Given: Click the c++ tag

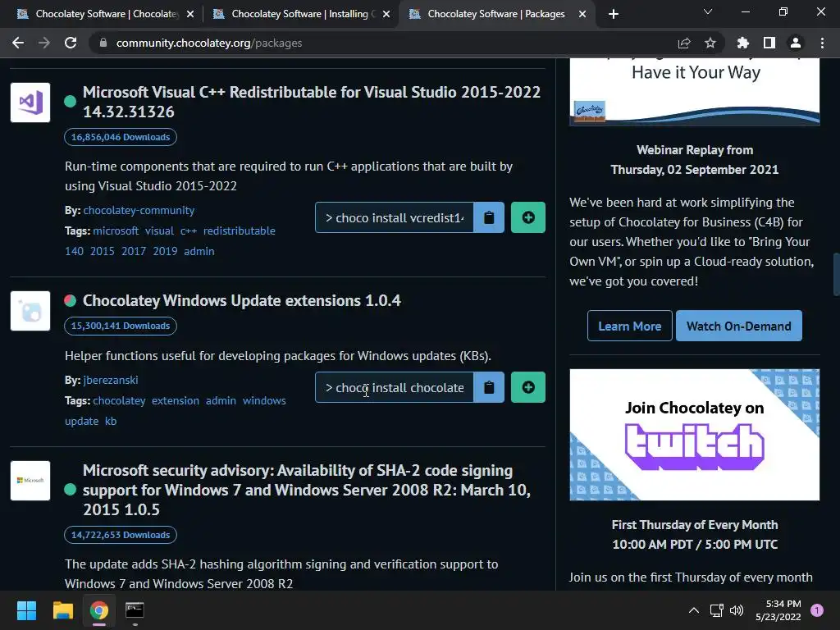Looking at the screenshot, I should (189, 231).
